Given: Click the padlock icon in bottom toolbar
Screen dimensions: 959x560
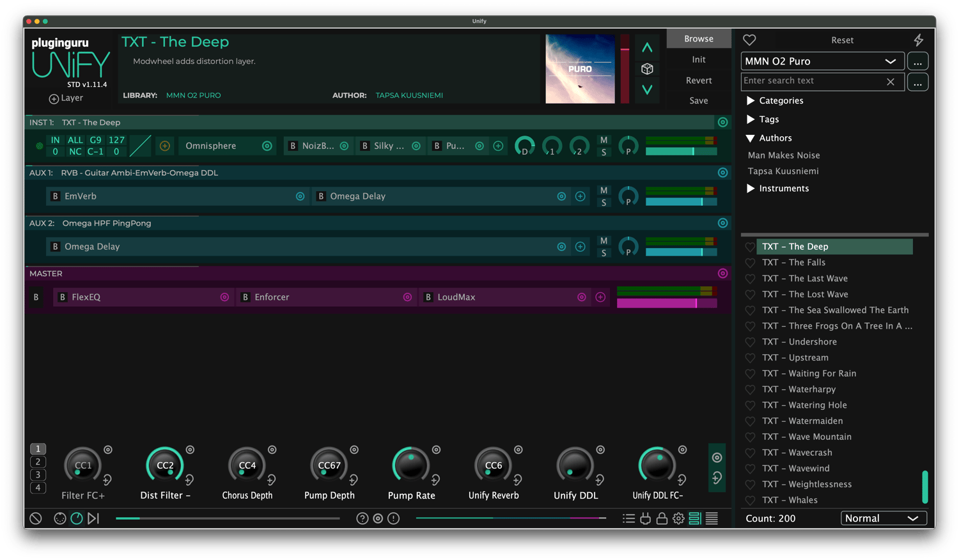Looking at the screenshot, I should [662, 518].
